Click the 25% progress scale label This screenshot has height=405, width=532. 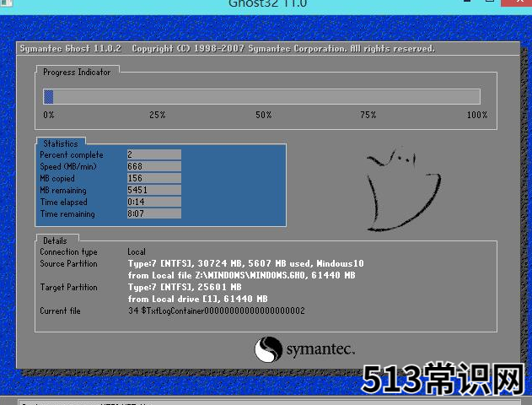158,115
